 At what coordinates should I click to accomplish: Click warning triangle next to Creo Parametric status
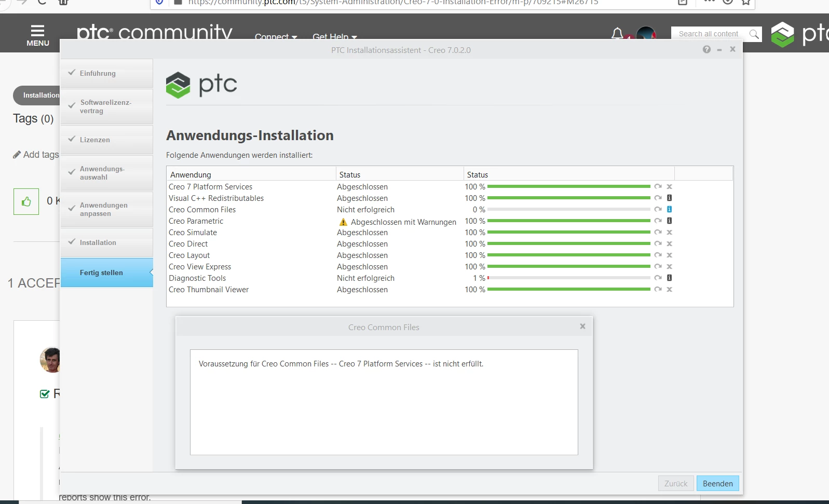point(343,222)
